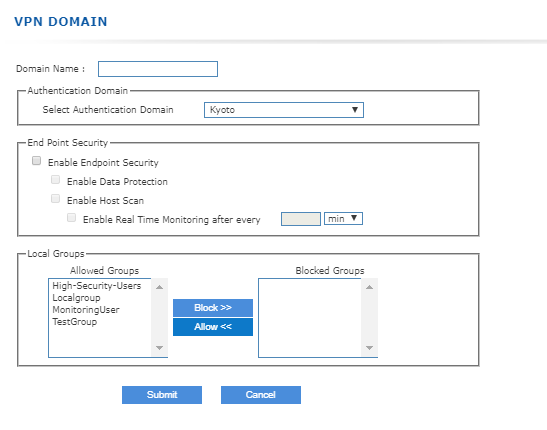This screenshot has width=547, height=430.
Task: Click the monitoring interval input box
Action: (301, 219)
